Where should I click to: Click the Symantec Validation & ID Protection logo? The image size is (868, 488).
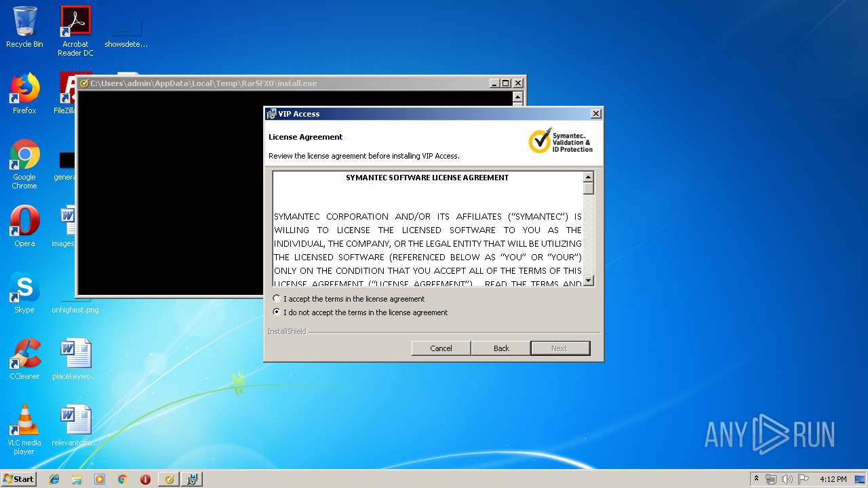561,141
